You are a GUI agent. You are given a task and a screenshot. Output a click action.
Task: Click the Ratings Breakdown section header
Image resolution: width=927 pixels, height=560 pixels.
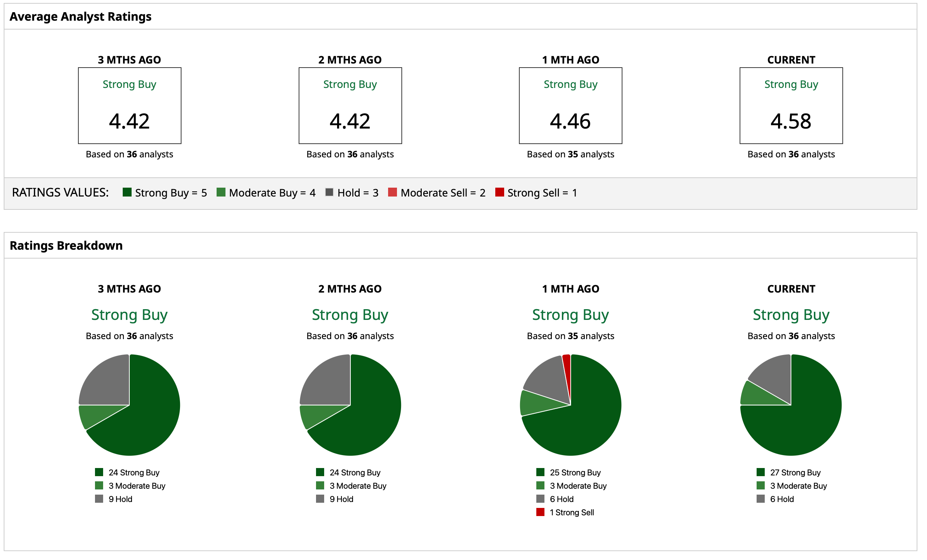coord(66,246)
